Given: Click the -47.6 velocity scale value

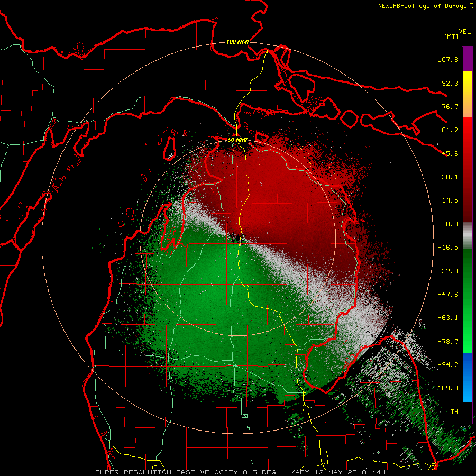Looking at the screenshot, I should click(448, 295).
